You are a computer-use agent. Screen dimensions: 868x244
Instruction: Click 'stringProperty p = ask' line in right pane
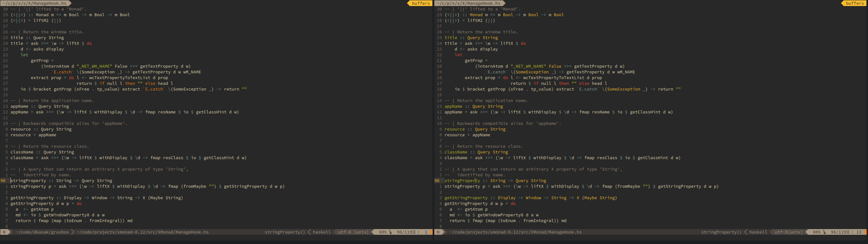click(582, 186)
